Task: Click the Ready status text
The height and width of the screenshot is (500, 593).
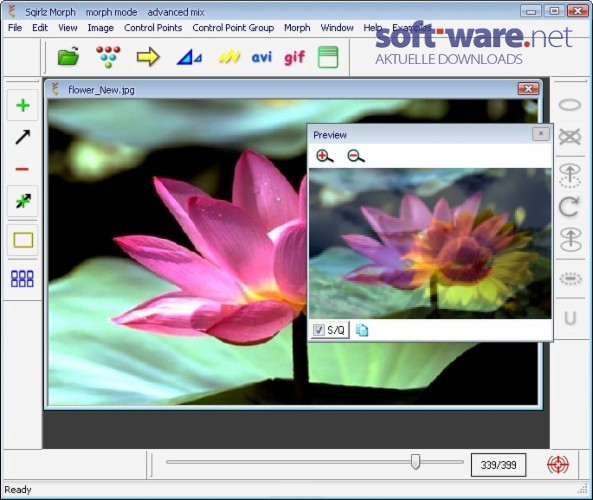Action: (x=18, y=490)
